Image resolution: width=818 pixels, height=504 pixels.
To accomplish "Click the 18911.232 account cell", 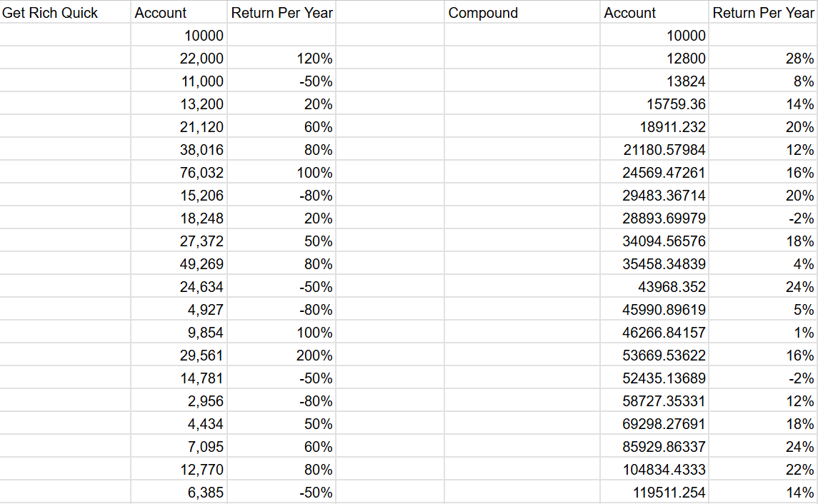I will pos(654,126).
